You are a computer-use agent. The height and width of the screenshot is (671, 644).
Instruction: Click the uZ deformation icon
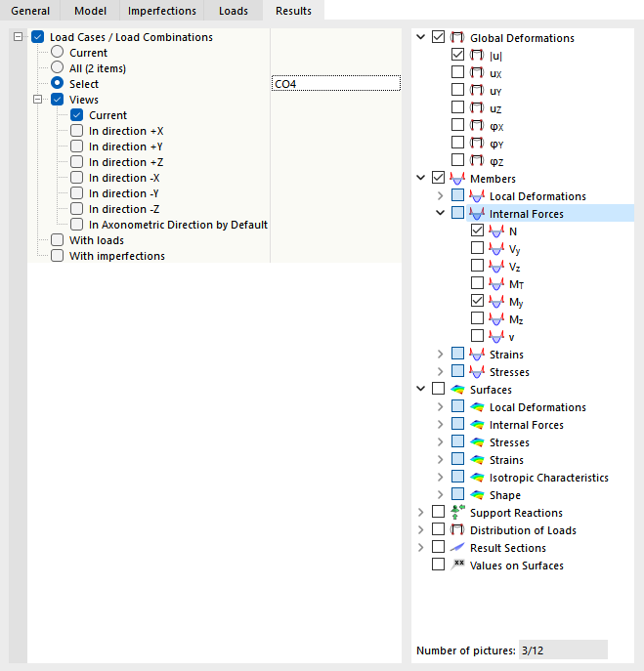pyautogui.click(x=477, y=107)
